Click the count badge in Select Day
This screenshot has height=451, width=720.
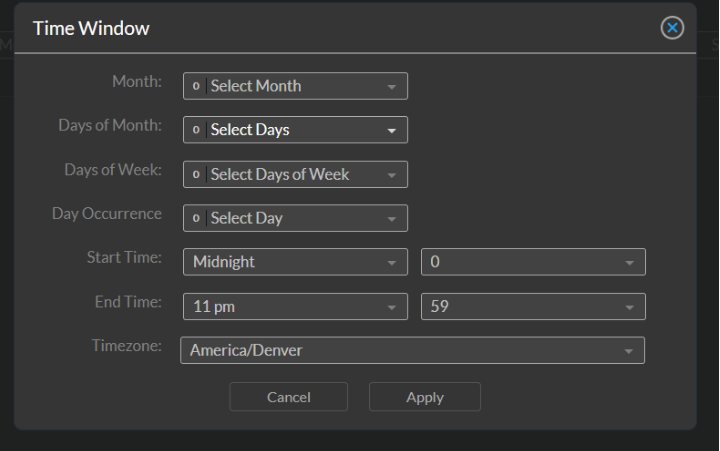(195, 218)
